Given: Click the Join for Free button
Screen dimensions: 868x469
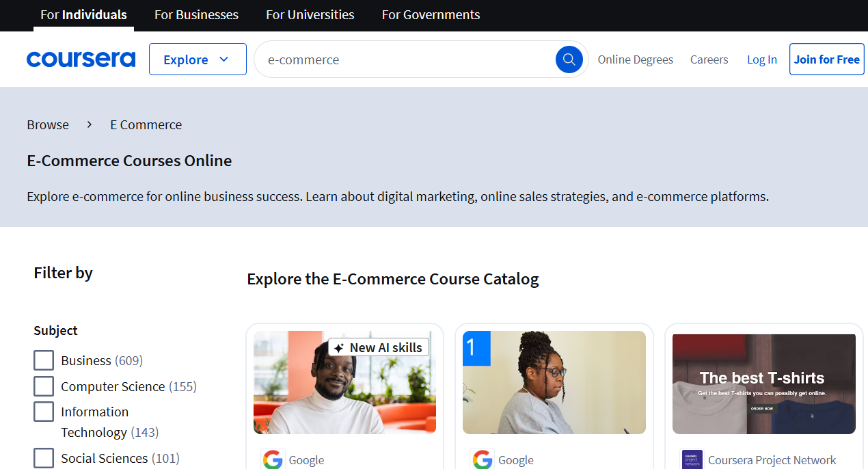Looking at the screenshot, I should 826,59.
